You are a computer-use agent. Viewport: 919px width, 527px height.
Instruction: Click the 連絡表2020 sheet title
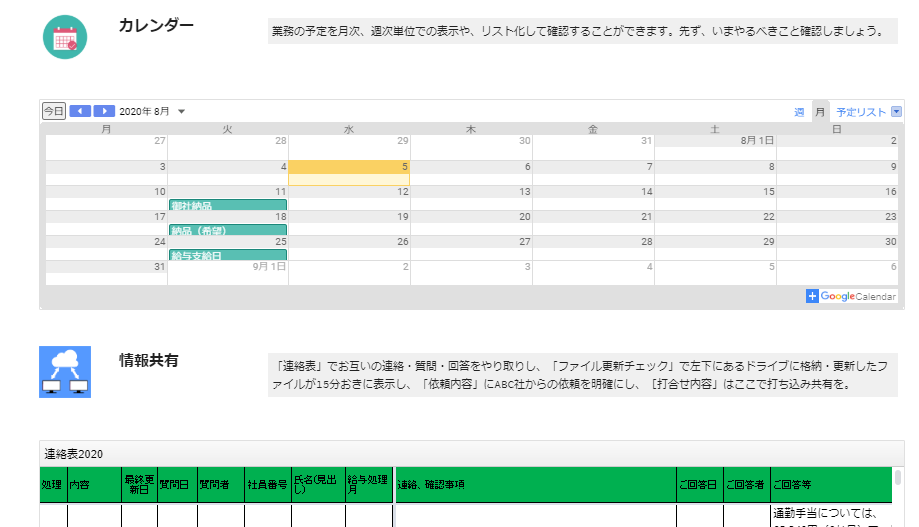tap(74, 454)
